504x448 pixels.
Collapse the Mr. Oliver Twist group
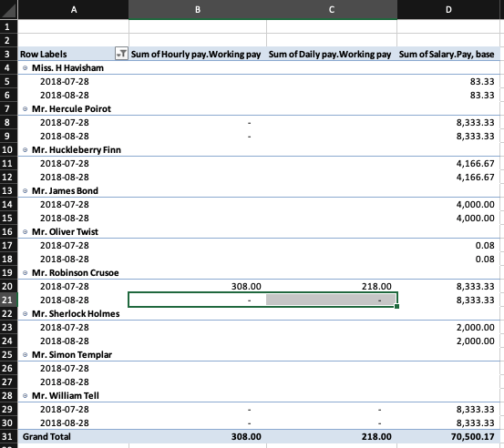point(26,231)
